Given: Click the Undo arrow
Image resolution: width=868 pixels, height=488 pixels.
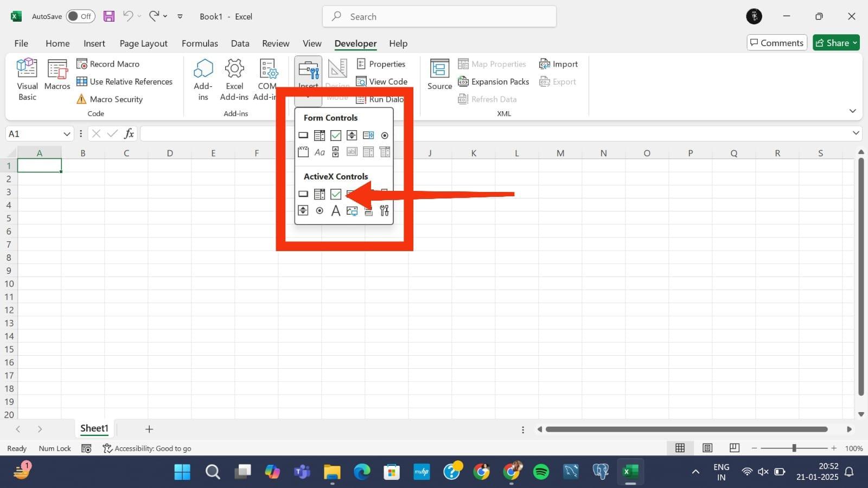Looking at the screenshot, I should [127, 16].
